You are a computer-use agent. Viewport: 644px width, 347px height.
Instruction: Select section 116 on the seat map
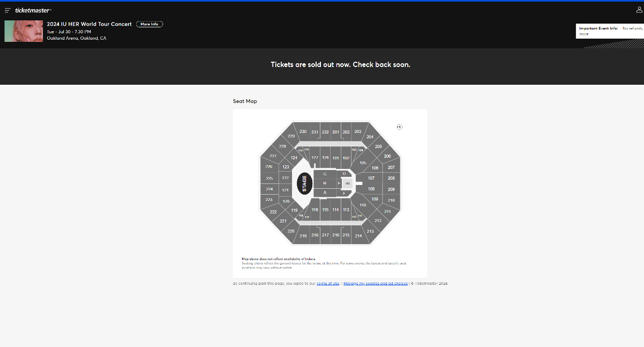pyautogui.click(x=314, y=210)
